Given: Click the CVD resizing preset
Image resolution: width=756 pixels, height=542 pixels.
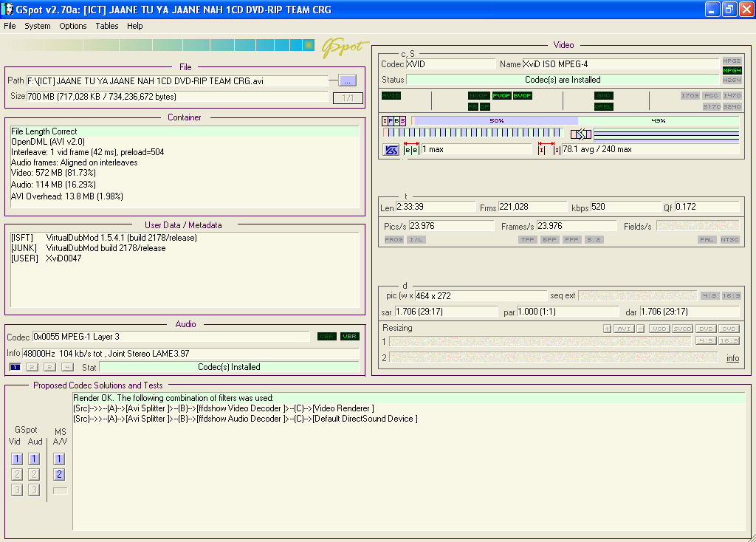Looking at the screenshot, I should click(729, 329).
